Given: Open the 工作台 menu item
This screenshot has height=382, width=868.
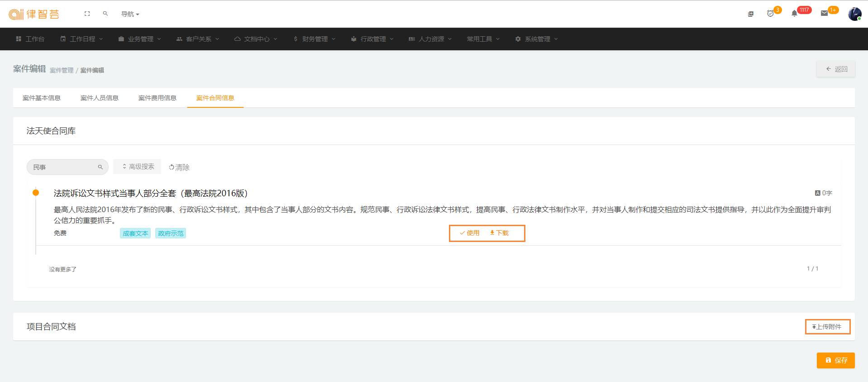Looking at the screenshot, I should point(30,39).
